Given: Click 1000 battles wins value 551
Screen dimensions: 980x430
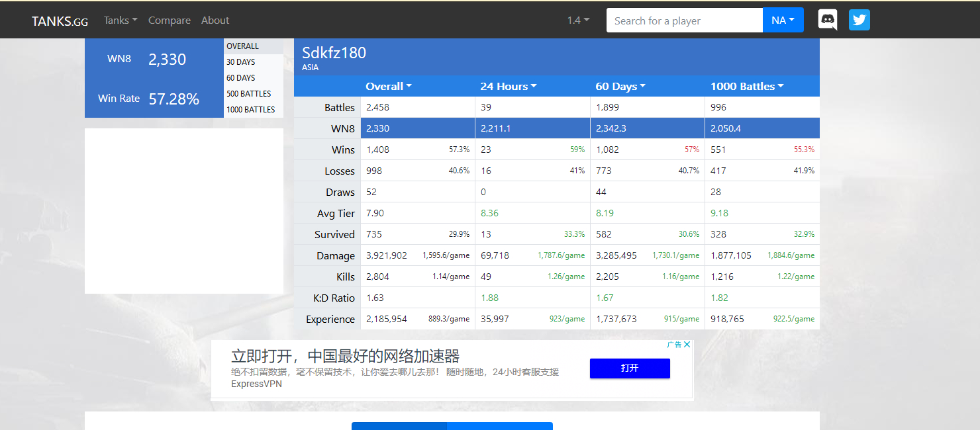Looking at the screenshot, I should click(718, 150).
